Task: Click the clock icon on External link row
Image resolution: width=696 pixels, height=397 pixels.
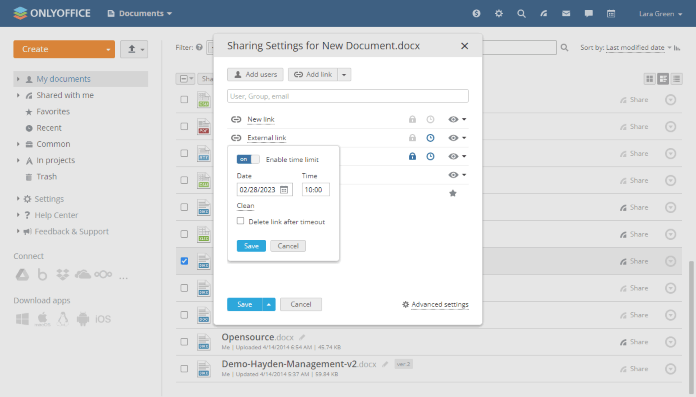Action: [x=430, y=138]
